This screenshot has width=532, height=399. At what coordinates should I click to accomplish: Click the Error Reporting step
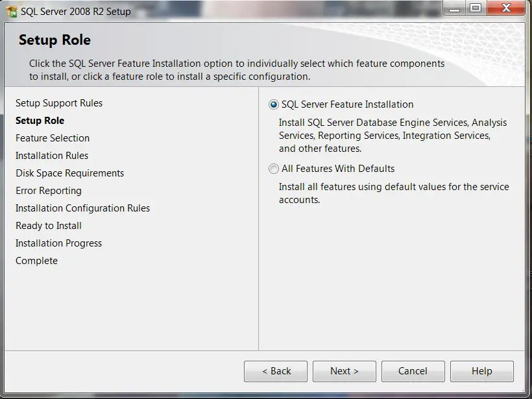pos(49,191)
